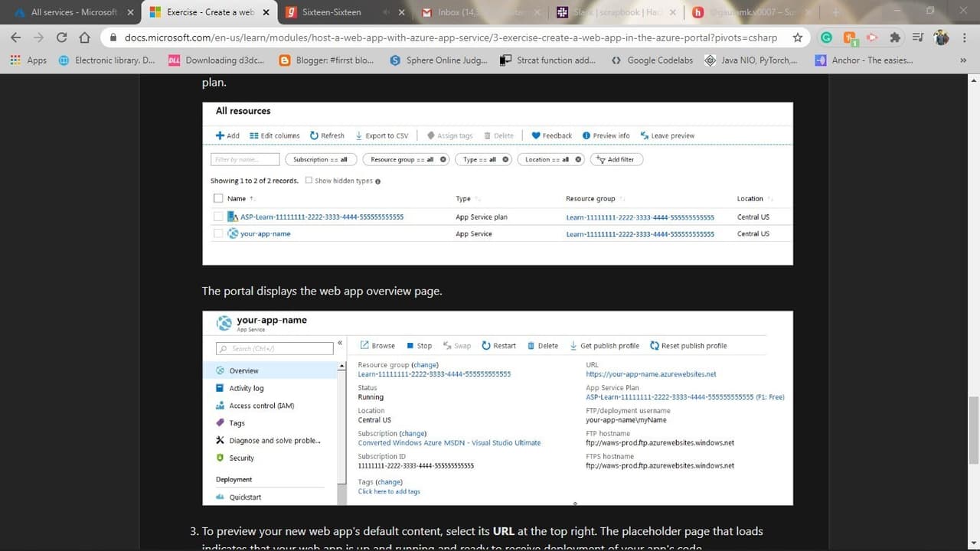Open the Apps grid in bookmarks bar
The width and height of the screenshot is (980, 551).
pyautogui.click(x=28, y=60)
